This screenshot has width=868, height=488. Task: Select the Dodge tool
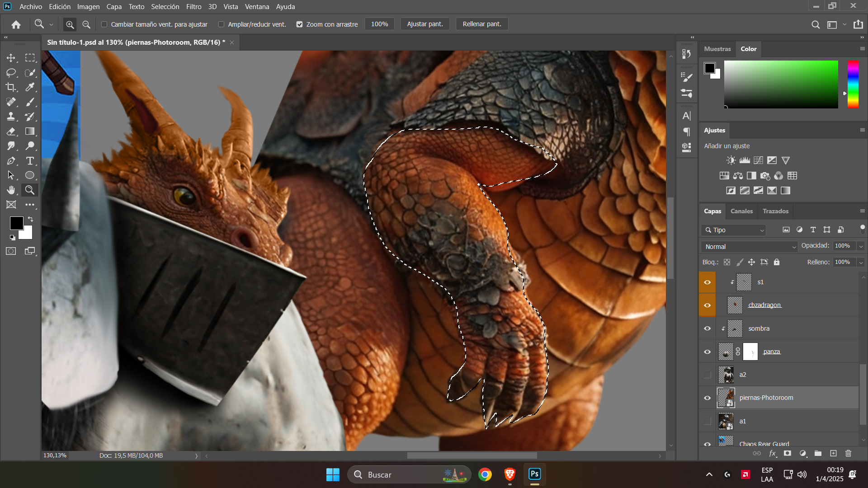click(30, 146)
